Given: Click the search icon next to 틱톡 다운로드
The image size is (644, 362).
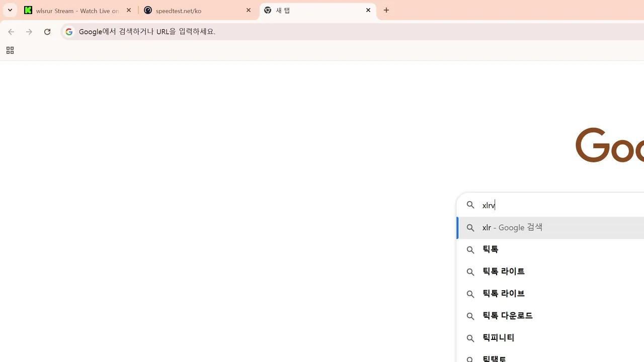Looking at the screenshot, I should point(470,316).
